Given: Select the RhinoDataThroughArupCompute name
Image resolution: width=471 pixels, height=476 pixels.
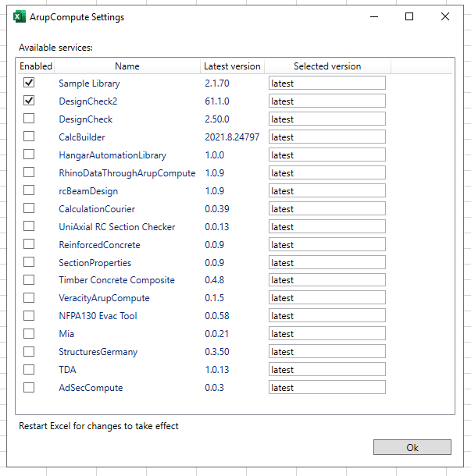Looking at the screenshot, I should point(127,173).
